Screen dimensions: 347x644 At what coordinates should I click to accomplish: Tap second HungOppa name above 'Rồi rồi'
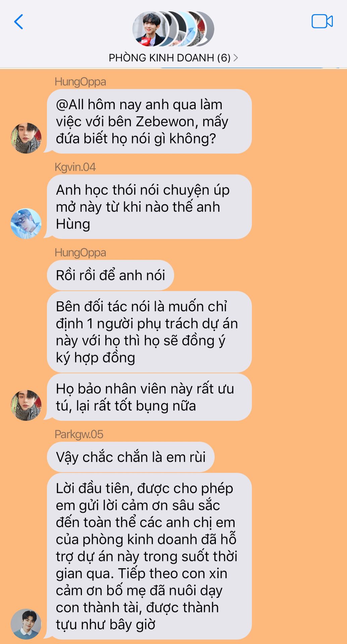[x=80, y=253]
